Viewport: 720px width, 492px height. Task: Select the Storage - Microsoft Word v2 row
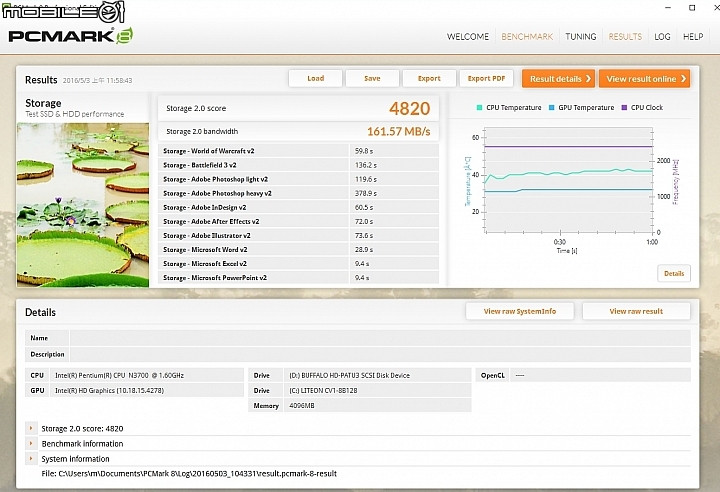[x=298, y=249]
